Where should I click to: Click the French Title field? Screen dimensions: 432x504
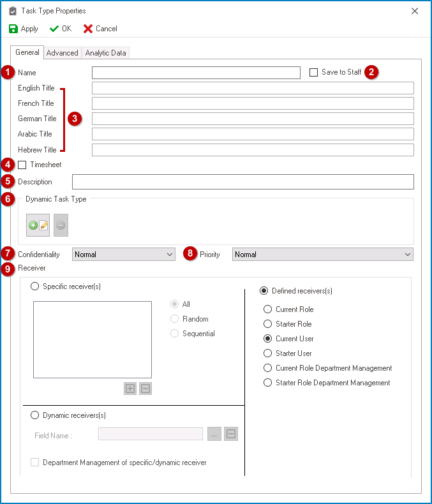tap(253, 103)
